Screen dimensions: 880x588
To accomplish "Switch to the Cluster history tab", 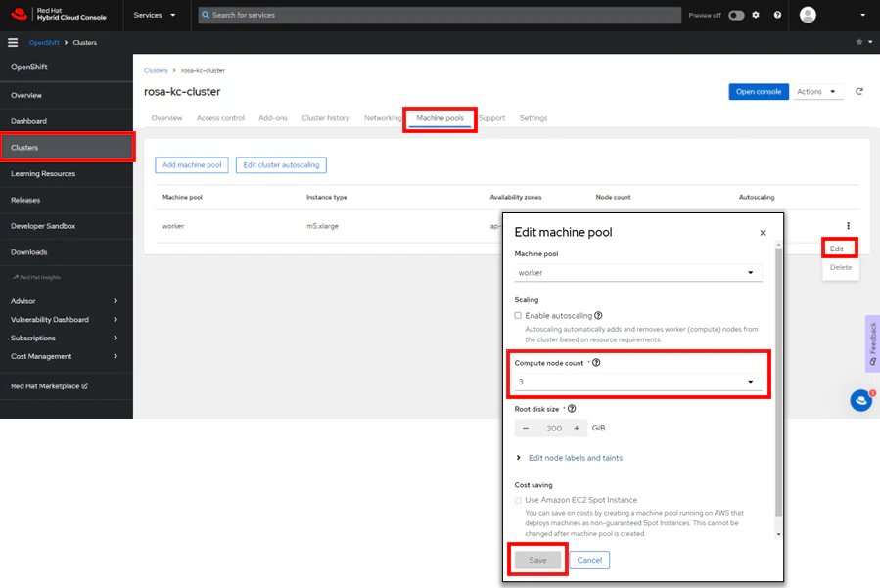I will (326, 118).
